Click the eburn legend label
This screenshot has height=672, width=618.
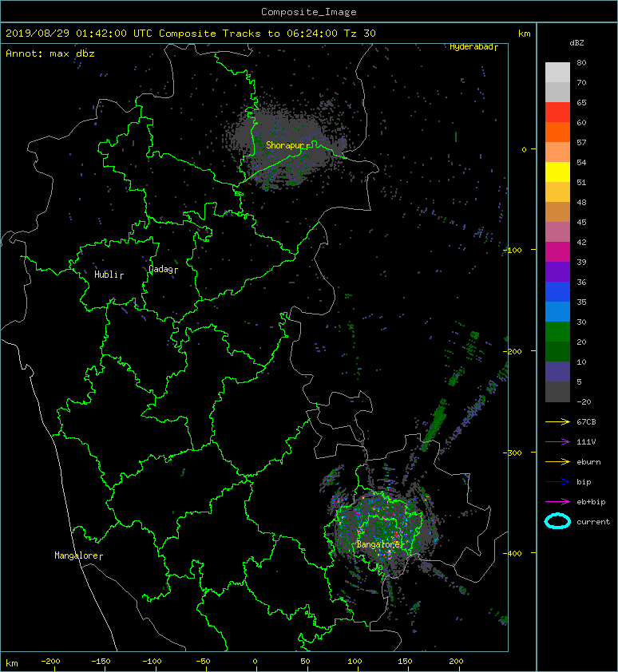click(588, 462)
